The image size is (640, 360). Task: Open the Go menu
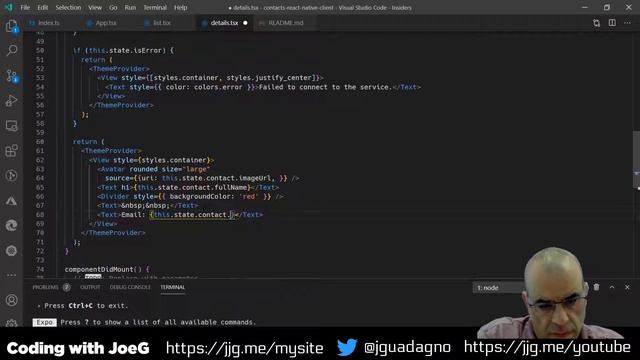pyautogui.click(x=113, y=8)
